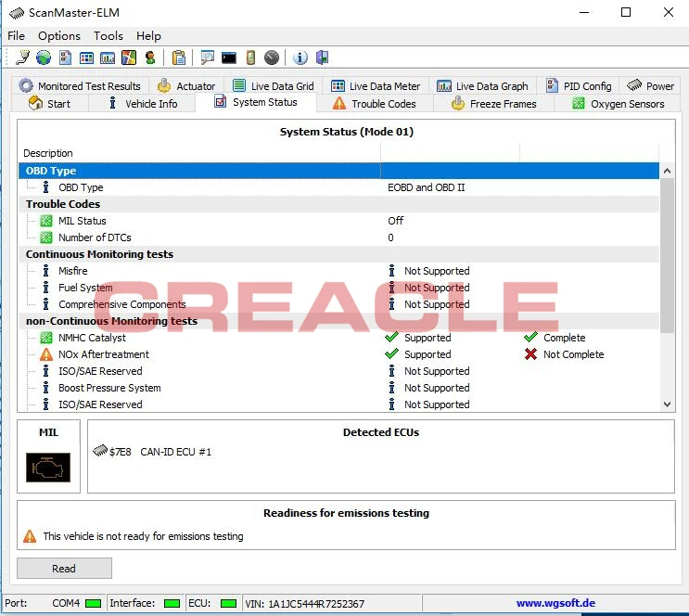The image size is (689, 616).
Task: Open the Live Data Graph tab
Action: [x=482, y=85]
